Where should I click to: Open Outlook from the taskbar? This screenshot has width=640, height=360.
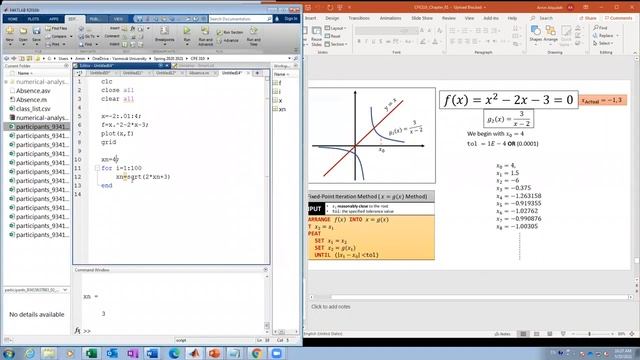click(x=112, y=353)
